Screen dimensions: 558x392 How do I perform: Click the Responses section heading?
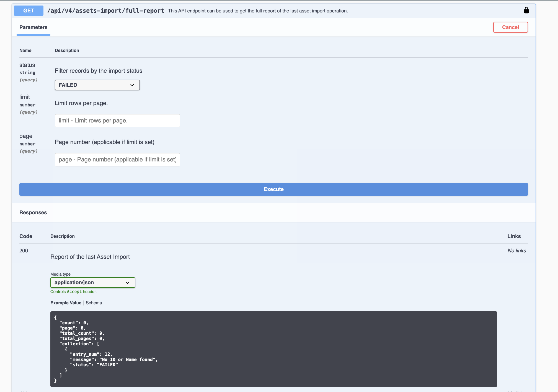click(33, 213)
